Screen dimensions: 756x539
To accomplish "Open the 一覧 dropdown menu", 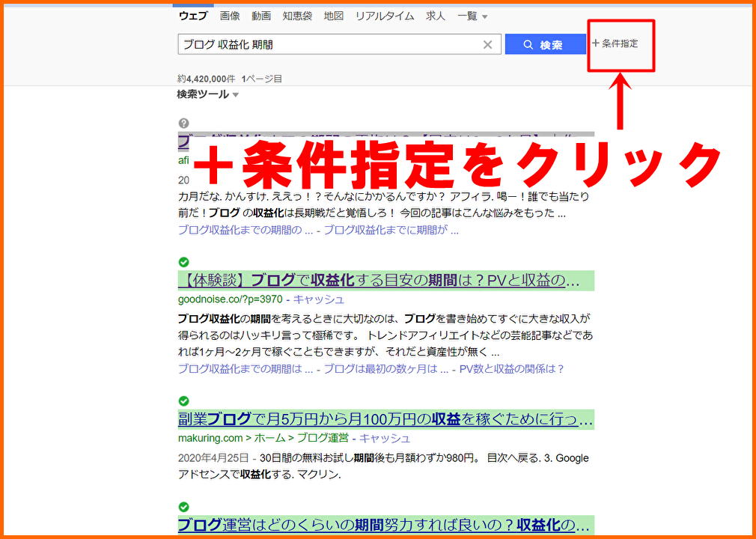I will [472, 16].
